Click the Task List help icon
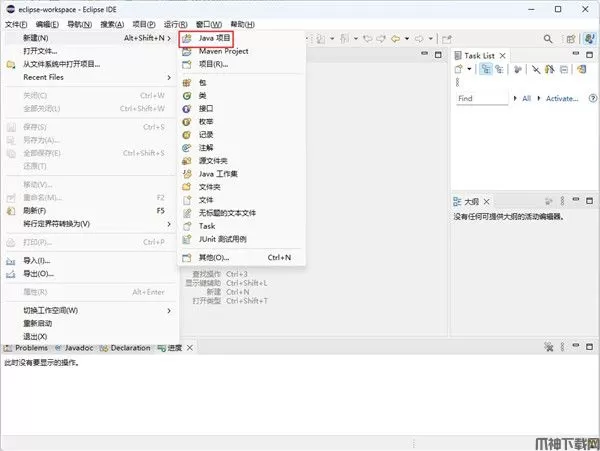Image resolution: width=600 pixels, height=451 pixels. (593, 98)
